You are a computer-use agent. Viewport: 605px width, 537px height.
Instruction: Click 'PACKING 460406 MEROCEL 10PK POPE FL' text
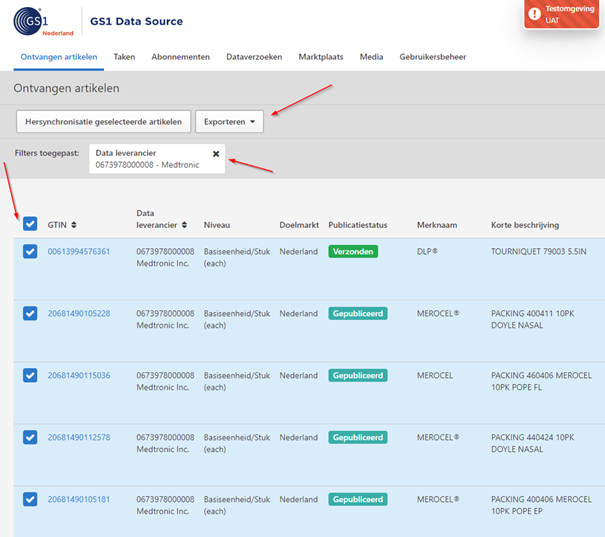coord(541,381)
